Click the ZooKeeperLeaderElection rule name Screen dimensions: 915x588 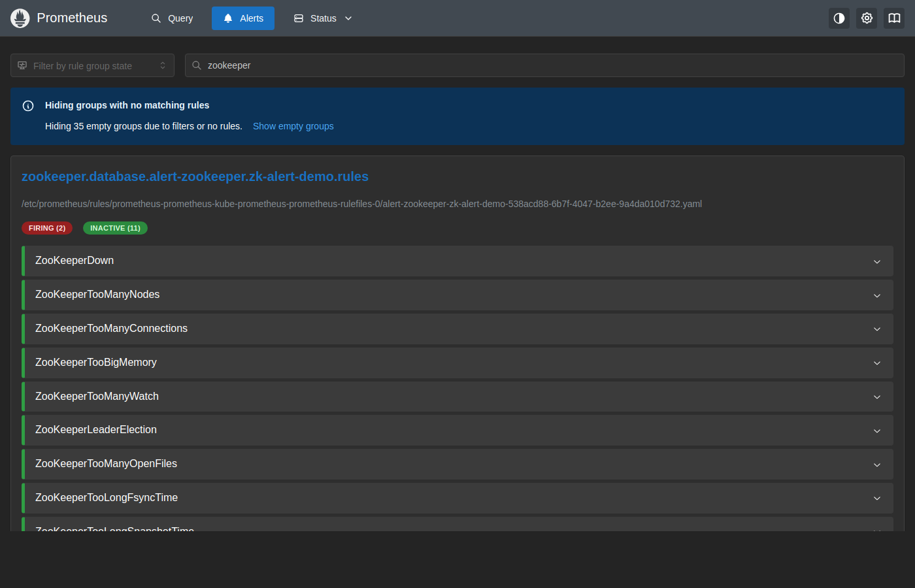pyautogui.click(x=96, y=430)
